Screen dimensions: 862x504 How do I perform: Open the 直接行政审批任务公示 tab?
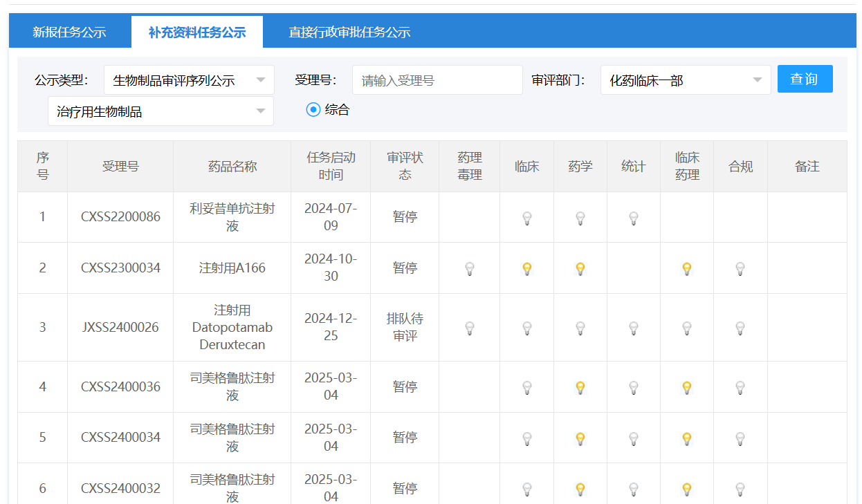pyautogui.click(x=349, y=32)
